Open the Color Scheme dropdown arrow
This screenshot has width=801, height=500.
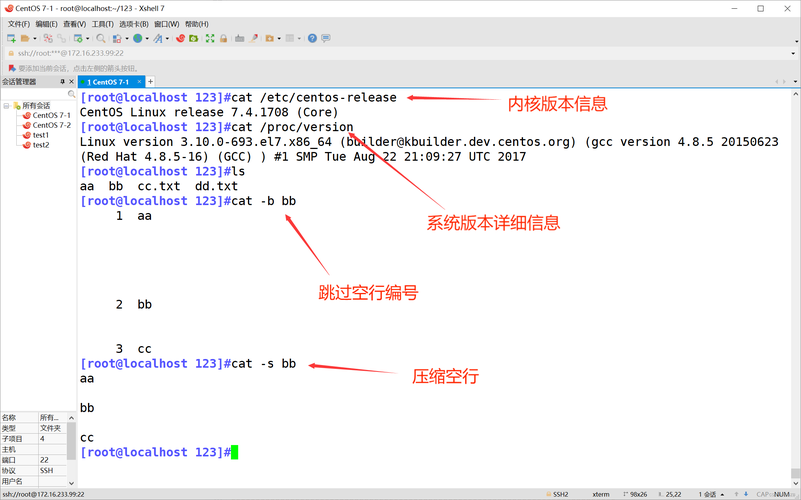pyautogui.click(x=127, y=39)
